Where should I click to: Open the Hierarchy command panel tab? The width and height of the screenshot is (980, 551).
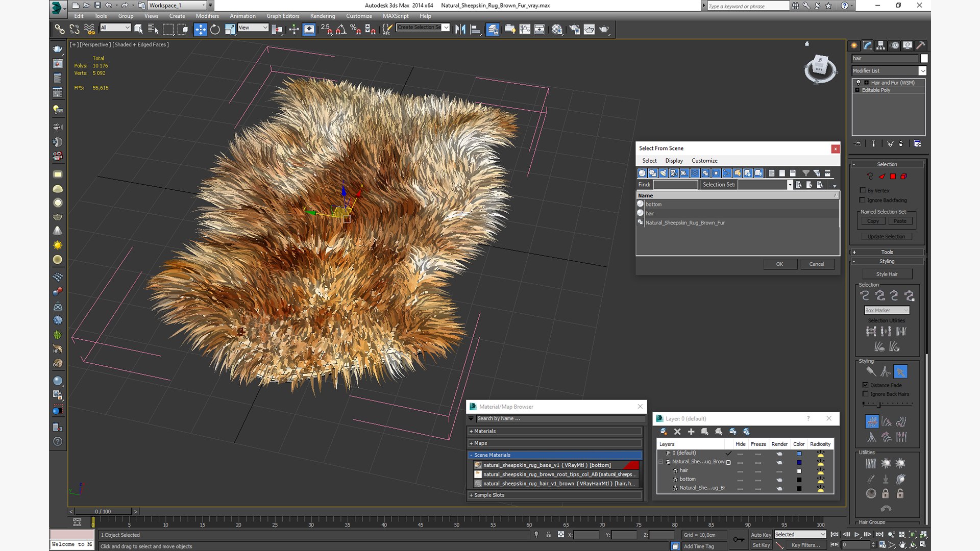pyautogui.click(x=880, y=45)
